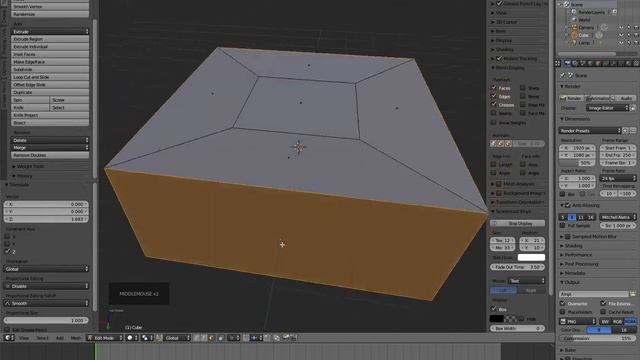The width and height of the screenshot is (640, 360).
Task: Click the Lamp object icon in the outliner
Action: [x=574, y=42]
